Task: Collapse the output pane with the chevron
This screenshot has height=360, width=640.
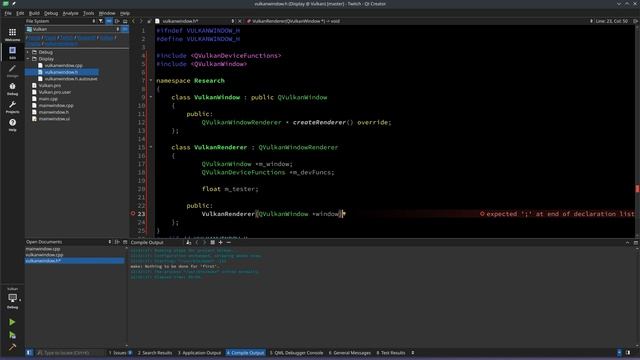Action: tap(627, 242)
